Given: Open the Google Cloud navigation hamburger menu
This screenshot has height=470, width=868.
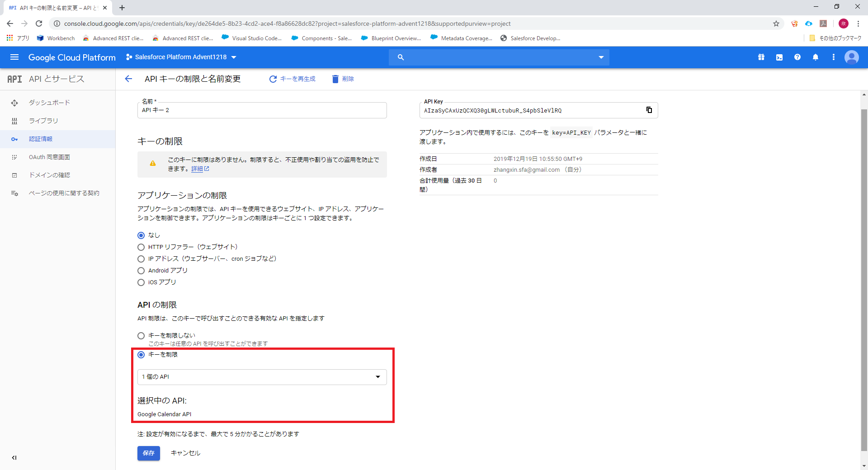Looking at the screenshot, I should 14,57.
